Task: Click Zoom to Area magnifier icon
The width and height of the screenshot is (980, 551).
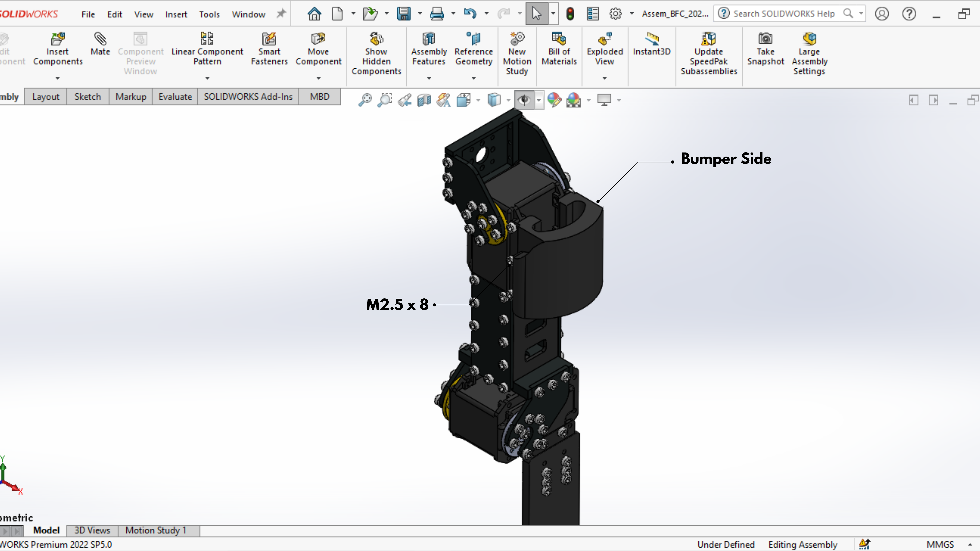Action: [x=385, y=100]
